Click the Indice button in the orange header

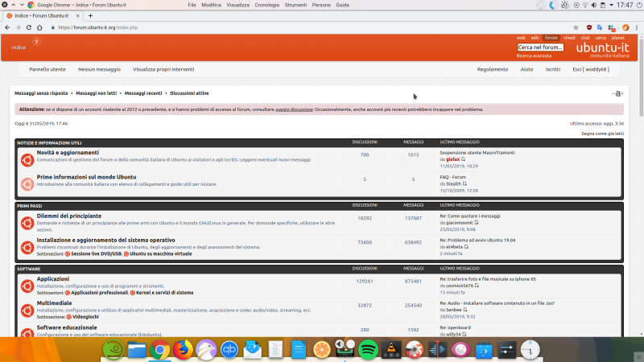click(19, 47)
